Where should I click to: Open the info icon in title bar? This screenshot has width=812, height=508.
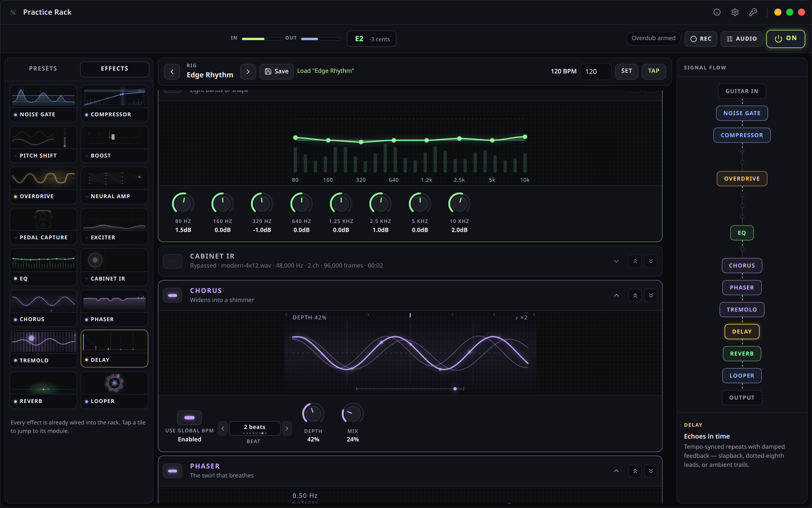pos(717,12)
